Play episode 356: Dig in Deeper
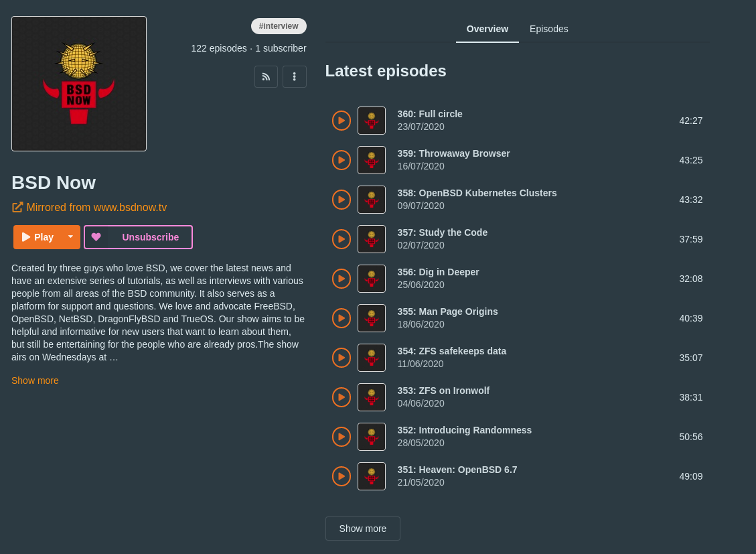 tap(342, 279)
